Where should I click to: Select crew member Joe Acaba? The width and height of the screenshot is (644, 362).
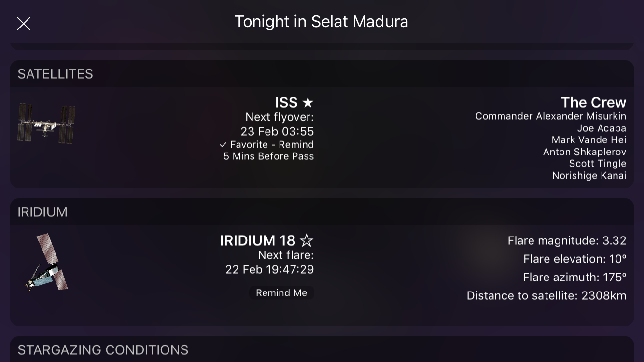(602, 128)
